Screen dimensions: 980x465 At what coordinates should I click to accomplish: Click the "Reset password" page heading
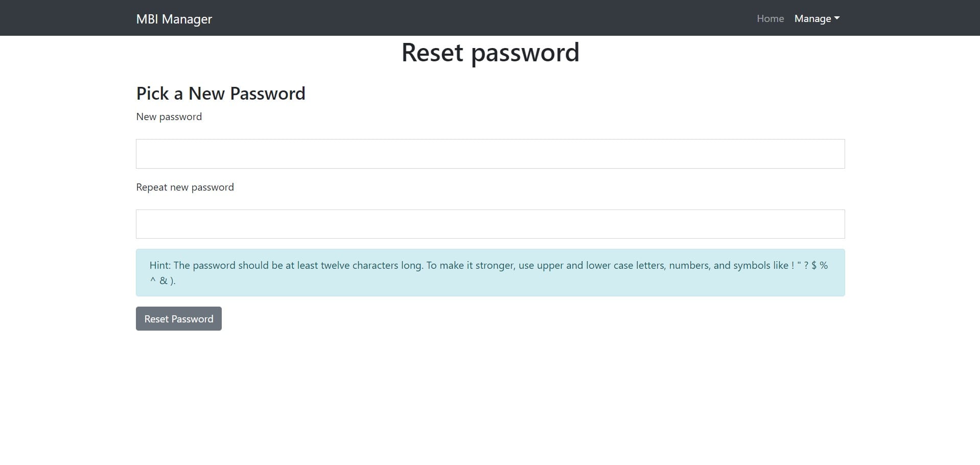490,53
